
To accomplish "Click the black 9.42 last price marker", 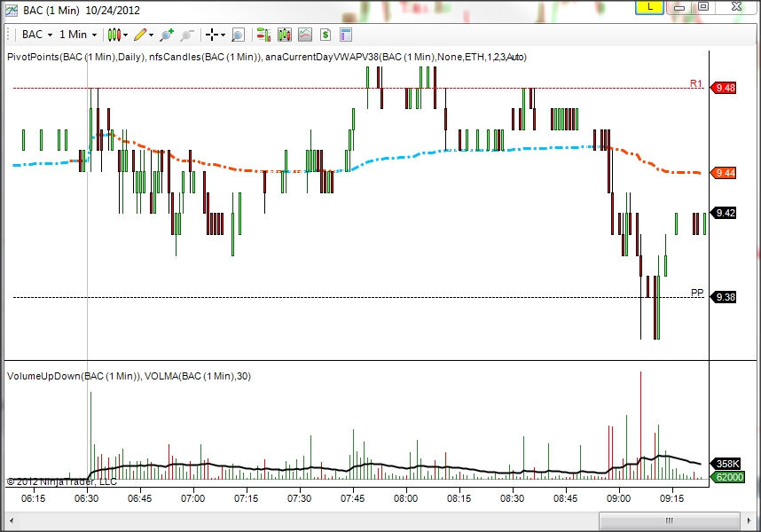I will tap(723, 213).
